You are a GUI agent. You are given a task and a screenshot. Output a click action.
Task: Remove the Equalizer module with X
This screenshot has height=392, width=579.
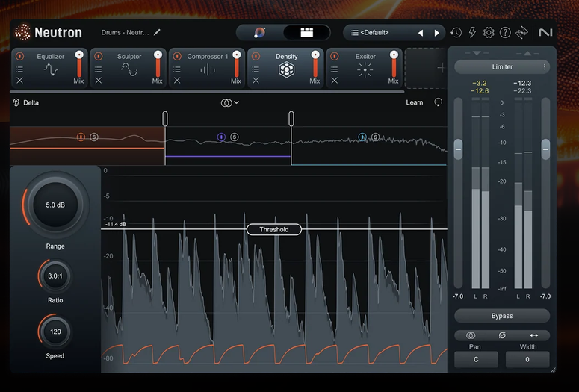coord(19,81)
